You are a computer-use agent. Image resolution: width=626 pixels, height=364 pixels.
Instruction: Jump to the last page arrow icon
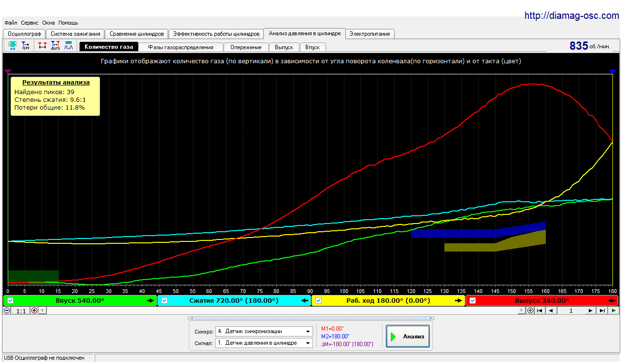[602, 310]
